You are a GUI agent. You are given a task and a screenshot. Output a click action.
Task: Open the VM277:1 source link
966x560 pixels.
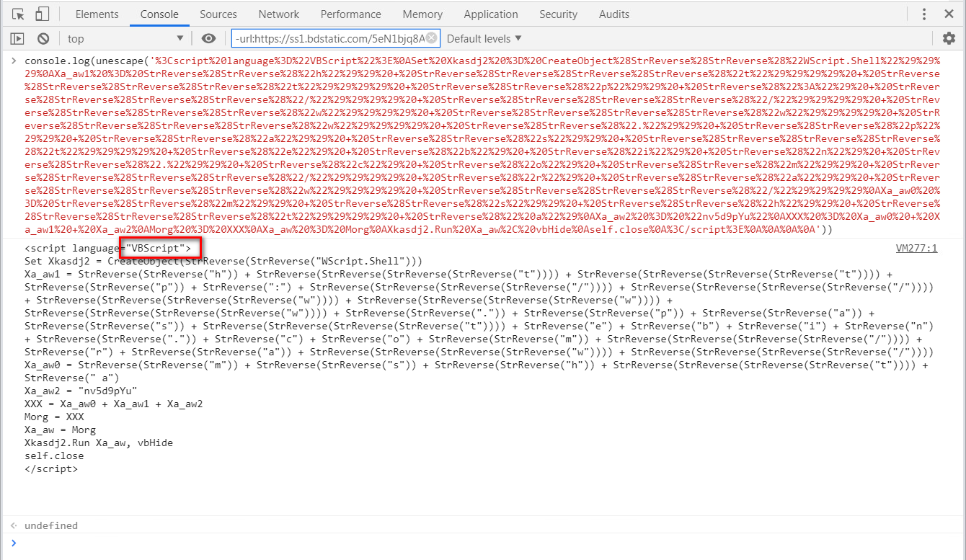coord(916,248)
